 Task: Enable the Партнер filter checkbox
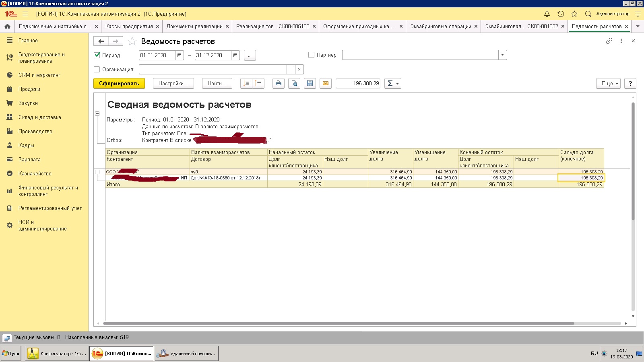pyautogui.click(x=311, y=55)
